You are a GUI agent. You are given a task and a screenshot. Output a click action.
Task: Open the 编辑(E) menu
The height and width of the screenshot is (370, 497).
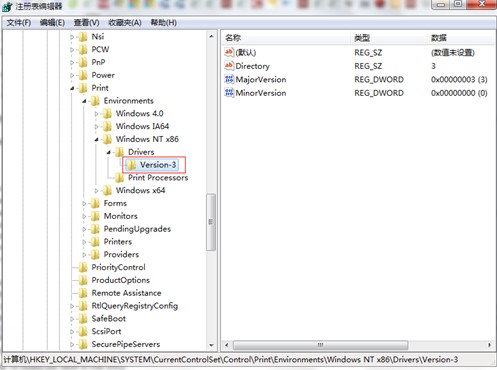[52, 23]
